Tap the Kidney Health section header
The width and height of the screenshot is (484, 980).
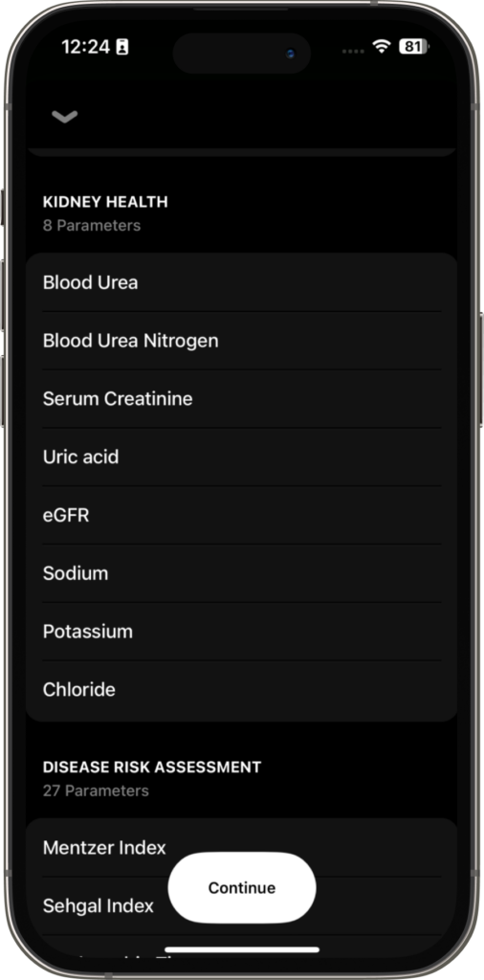coord(105,202)
